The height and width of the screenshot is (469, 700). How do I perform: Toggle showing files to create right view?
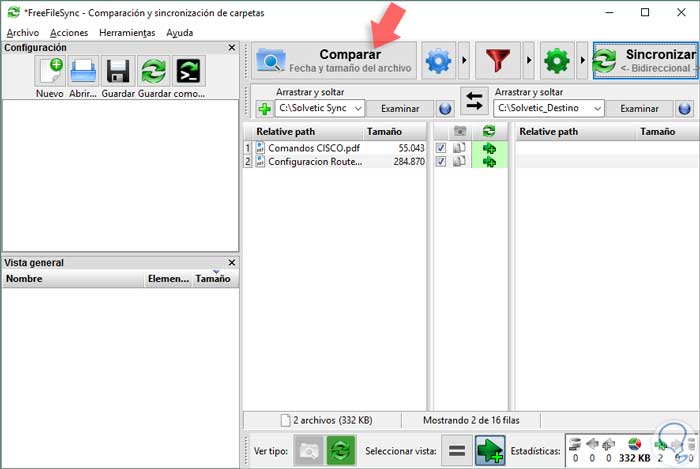click(490, 451)
